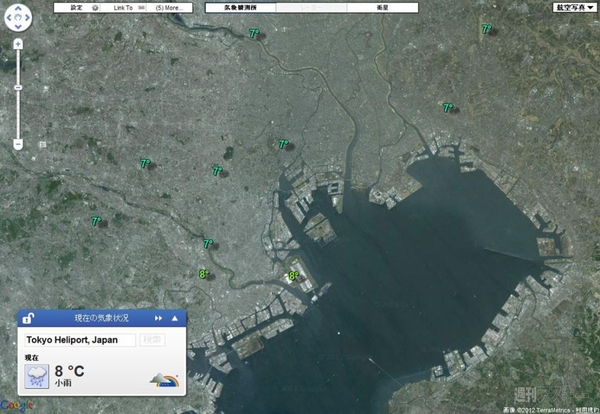Click the 検索 search button
The width and height of the screenshot is (600, 414).
click(152, 340)
